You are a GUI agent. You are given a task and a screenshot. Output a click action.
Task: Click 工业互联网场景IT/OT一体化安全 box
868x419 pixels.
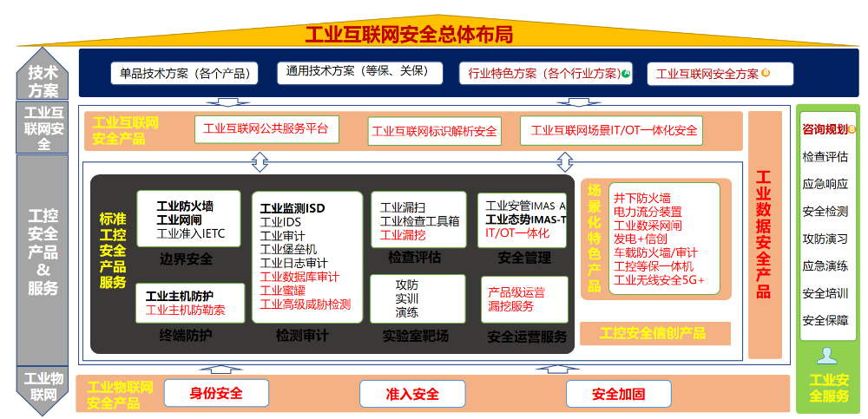click(611, 131)
